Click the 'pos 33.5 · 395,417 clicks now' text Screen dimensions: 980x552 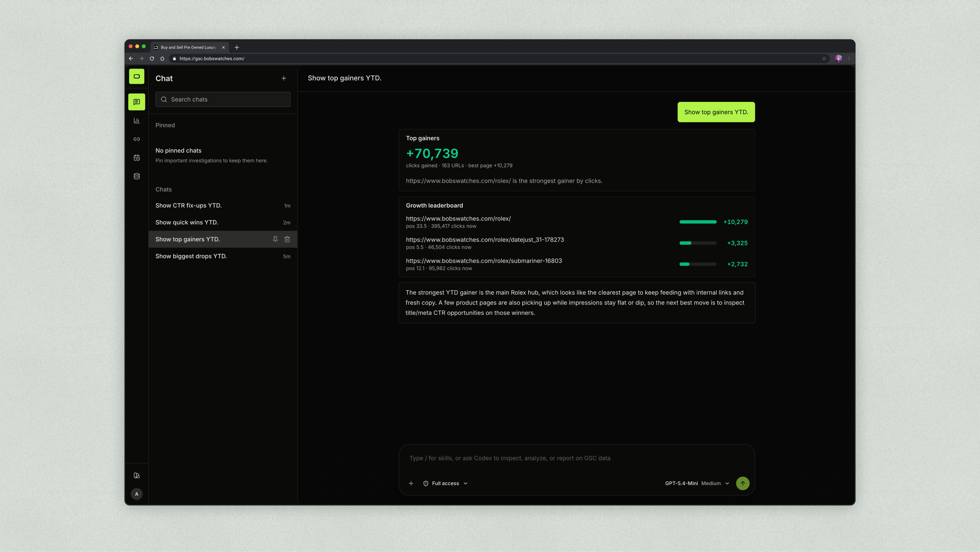pos(441,226)
